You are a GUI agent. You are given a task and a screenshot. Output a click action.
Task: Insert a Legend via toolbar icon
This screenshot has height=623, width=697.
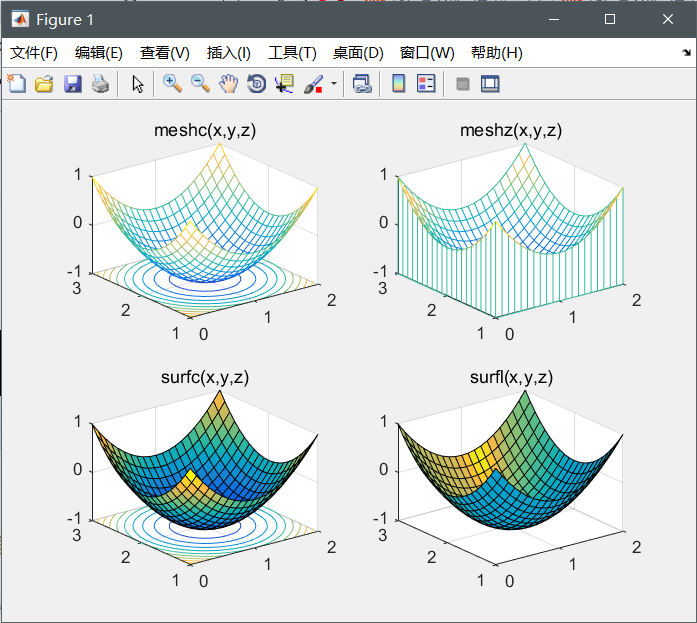[426, 84]
